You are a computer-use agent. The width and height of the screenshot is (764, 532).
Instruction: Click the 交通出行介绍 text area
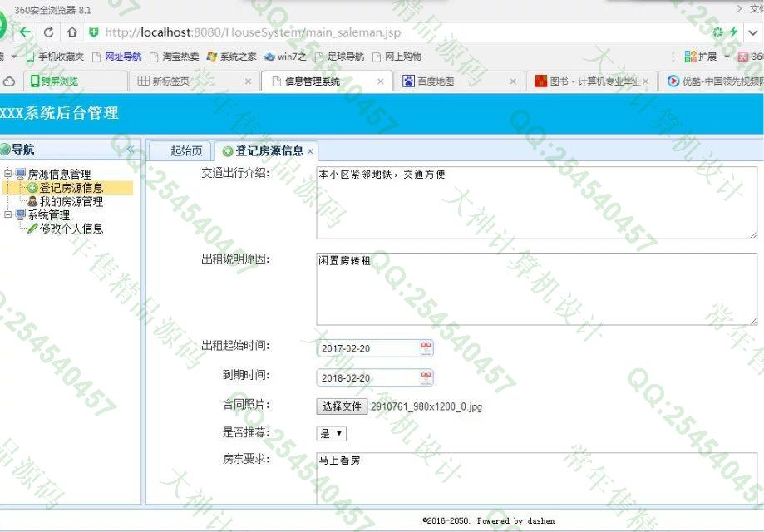tap(536, 203)
